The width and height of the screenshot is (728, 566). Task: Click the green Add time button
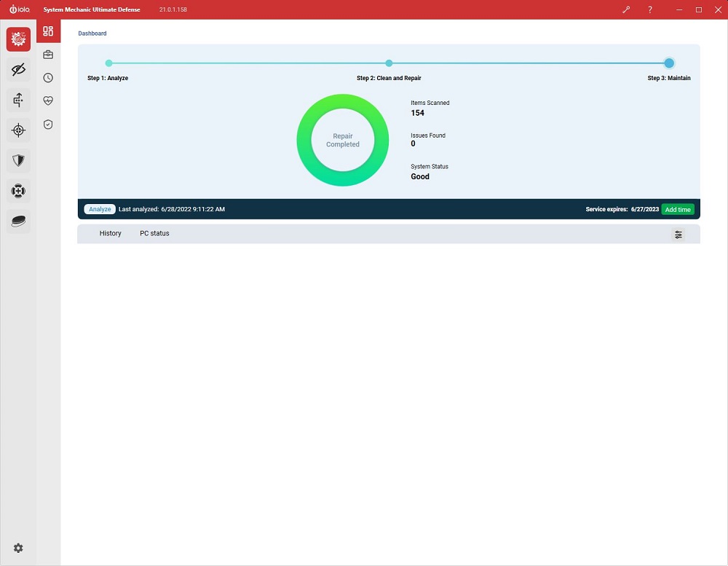678,210
